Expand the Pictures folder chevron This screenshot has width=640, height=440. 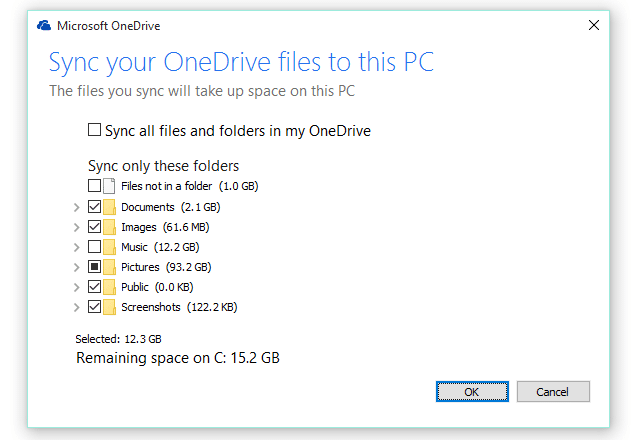click(76, 267)
